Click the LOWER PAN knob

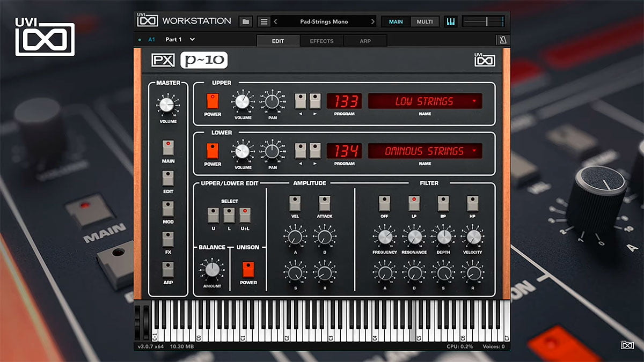click(x=272, y=151)
